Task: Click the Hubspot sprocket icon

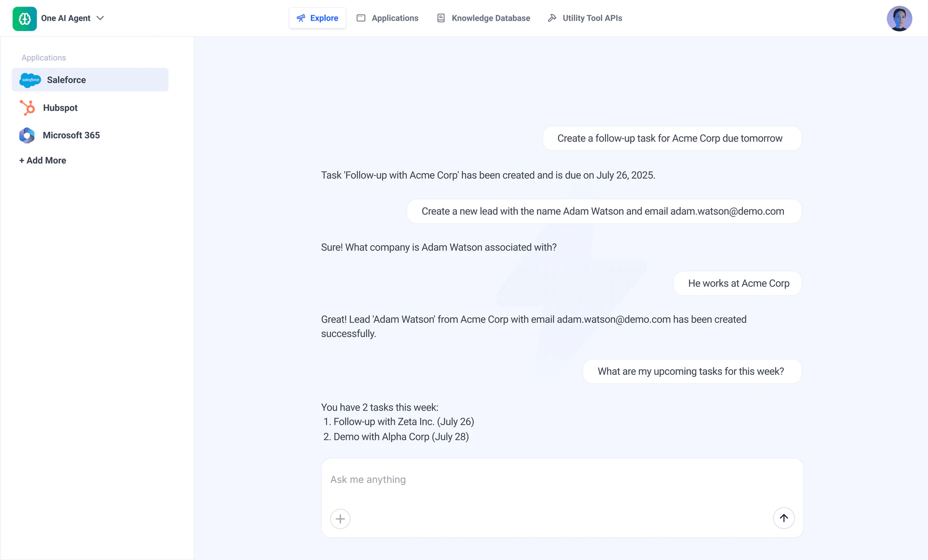Action: (27, 108)
